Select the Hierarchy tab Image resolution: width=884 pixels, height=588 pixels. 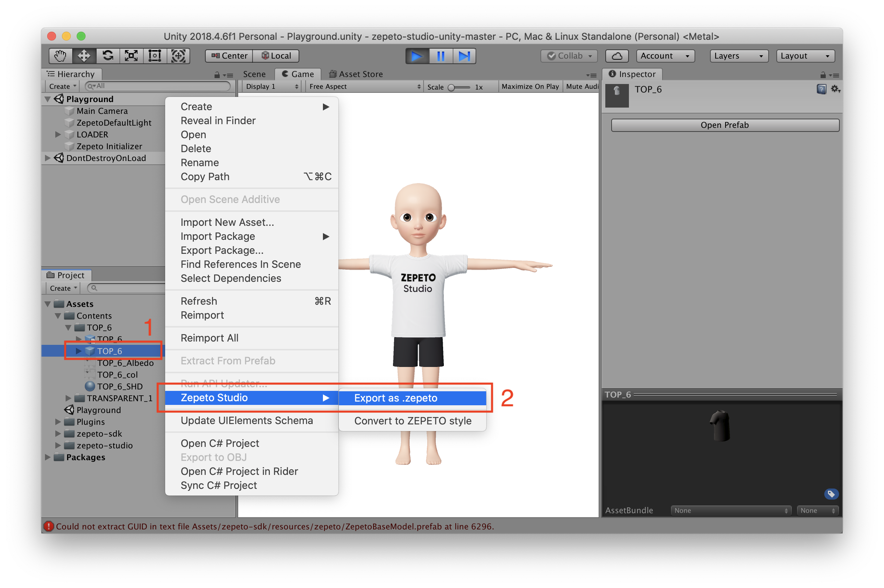[71, 74]
